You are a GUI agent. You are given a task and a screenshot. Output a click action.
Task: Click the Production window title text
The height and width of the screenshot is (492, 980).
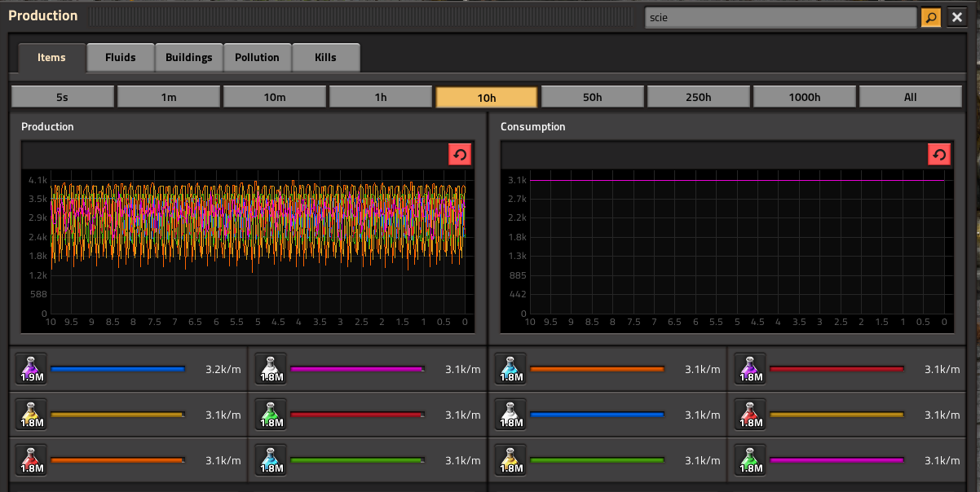pyautogui.click(x=43, y=15)
